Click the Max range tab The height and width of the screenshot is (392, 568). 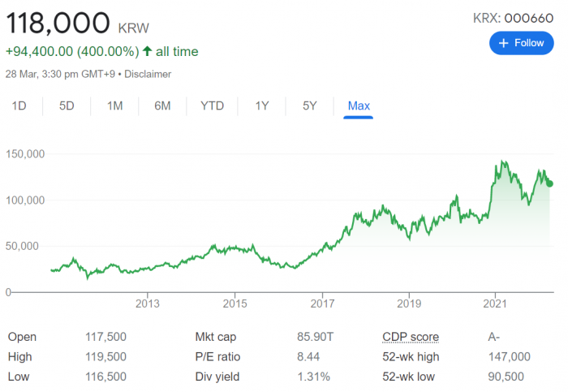(359, 106)
